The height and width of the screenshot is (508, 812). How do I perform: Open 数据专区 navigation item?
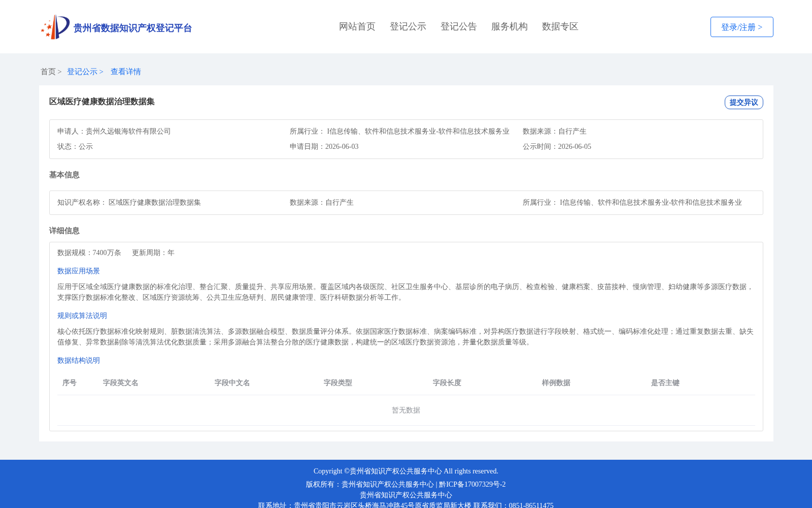point(560,26)
